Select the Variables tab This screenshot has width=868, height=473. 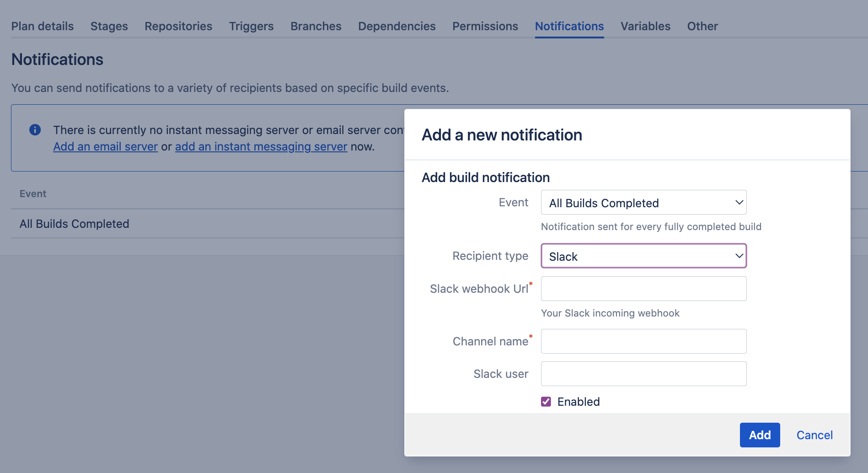coord(645,26)
